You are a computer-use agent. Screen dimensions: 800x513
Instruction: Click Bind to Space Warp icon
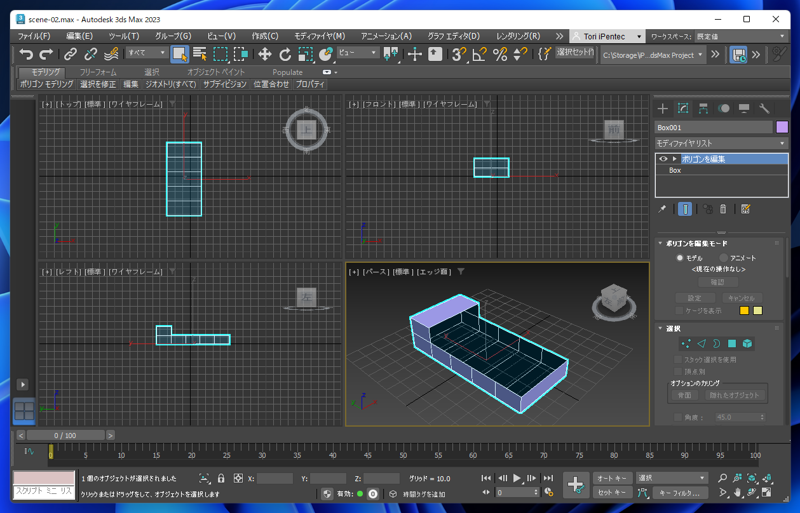(111, 54)
